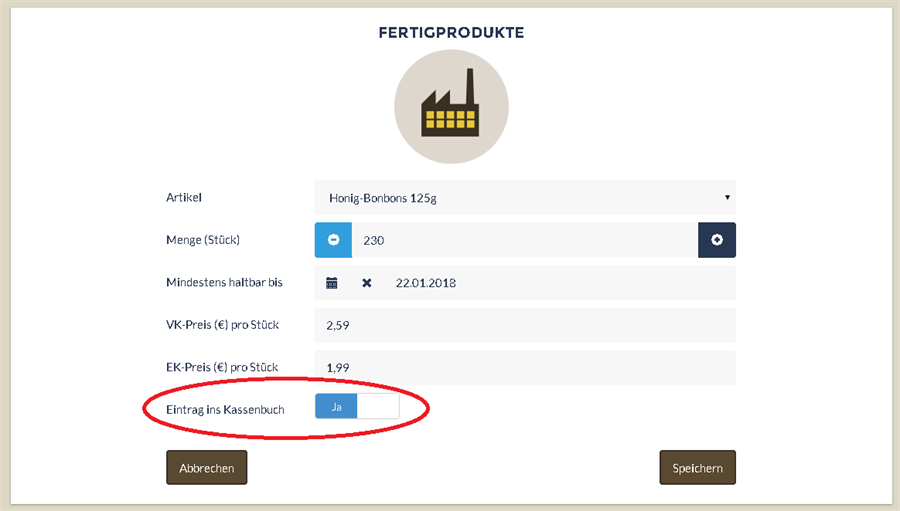Clear the expiry date with the X icon

(367, 283)
